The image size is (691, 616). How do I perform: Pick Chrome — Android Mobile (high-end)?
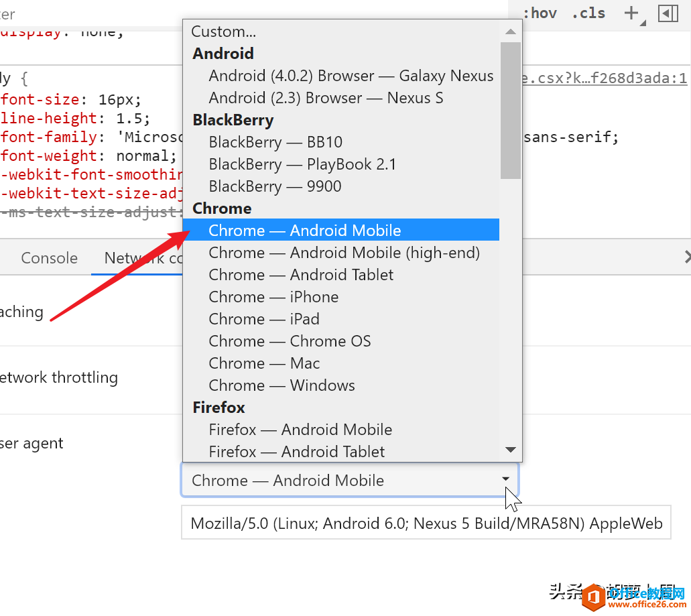[340, 253]
